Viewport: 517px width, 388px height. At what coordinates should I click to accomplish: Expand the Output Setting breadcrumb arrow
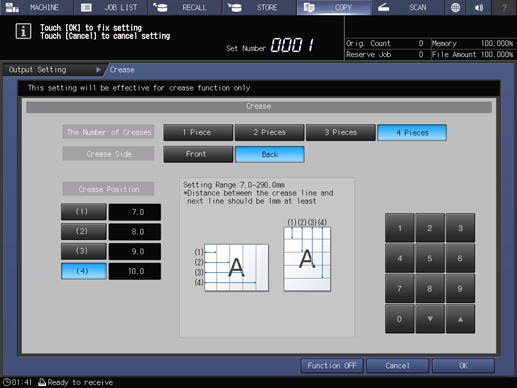pyautogui.click(x=98, y=70)
